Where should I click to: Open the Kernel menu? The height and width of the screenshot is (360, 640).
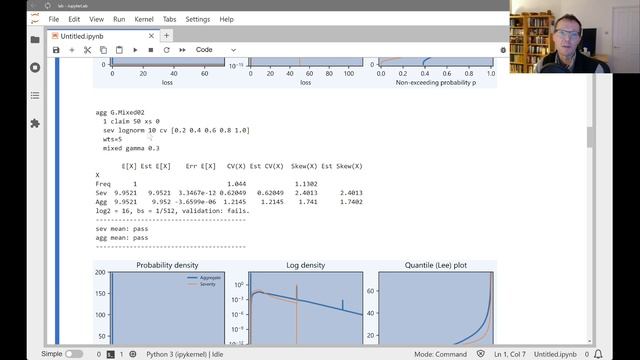pos(144,19)
